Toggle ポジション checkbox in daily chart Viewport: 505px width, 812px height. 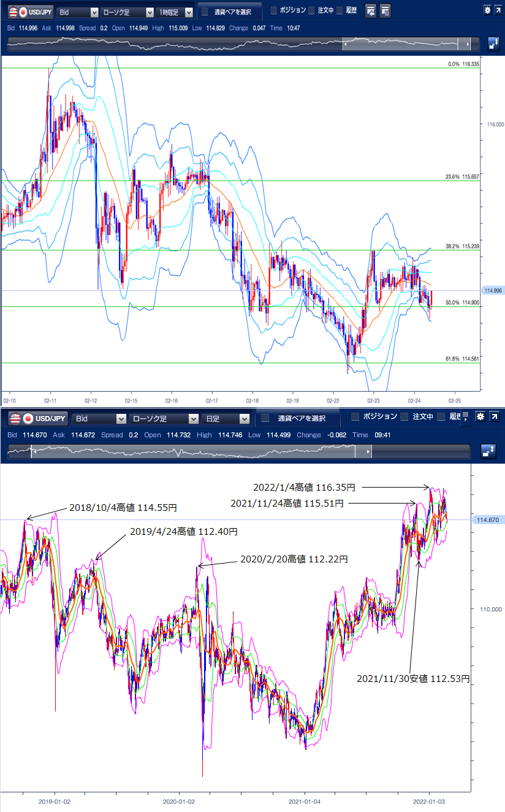pos(355,417)
